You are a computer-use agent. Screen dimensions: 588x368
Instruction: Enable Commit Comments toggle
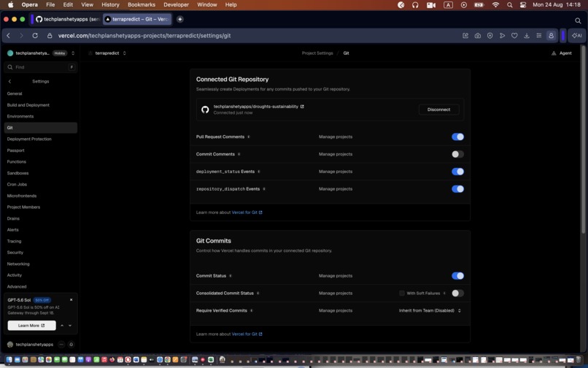(x=457, y=154)
